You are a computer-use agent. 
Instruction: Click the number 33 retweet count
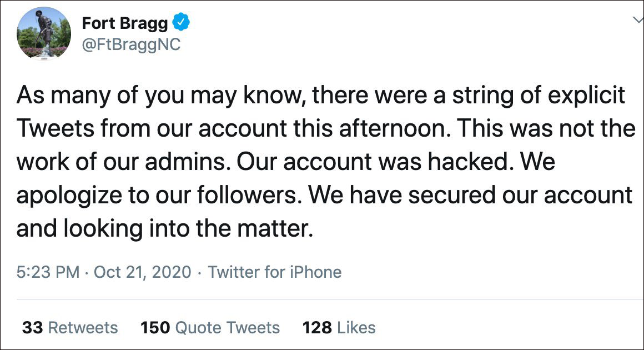(33, 328)
